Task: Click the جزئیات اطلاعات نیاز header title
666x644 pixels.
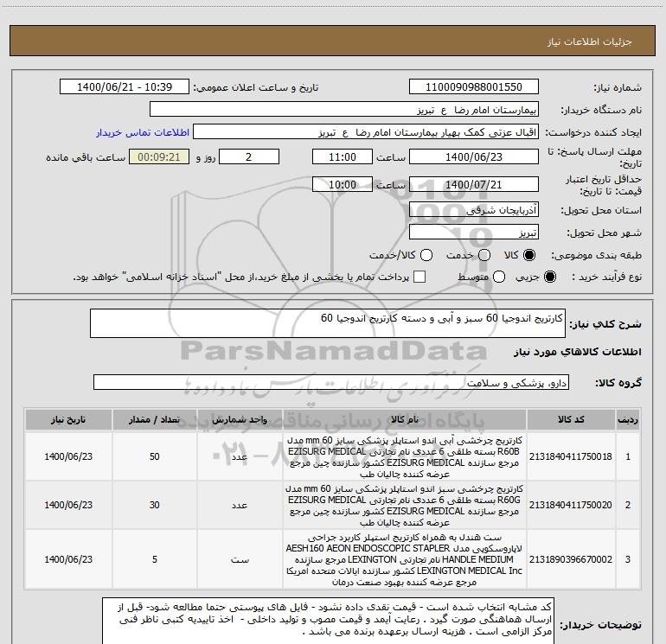Action: coord(590,41)
